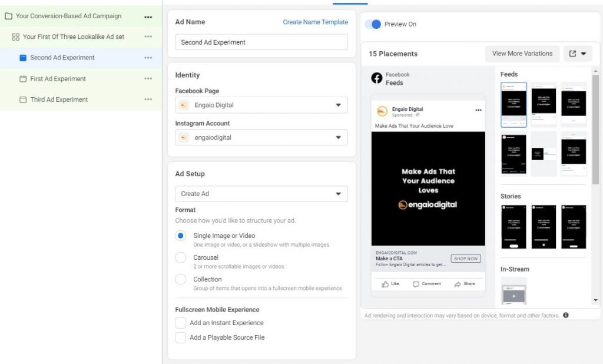Click the Share button in ad preview

pyautogui.click(x=465, y=284)
